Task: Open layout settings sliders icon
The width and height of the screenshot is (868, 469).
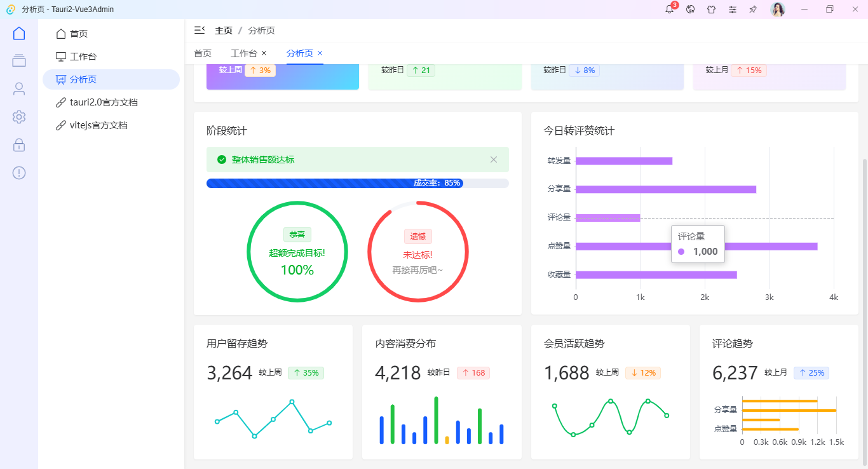Action: pos(733,10)
